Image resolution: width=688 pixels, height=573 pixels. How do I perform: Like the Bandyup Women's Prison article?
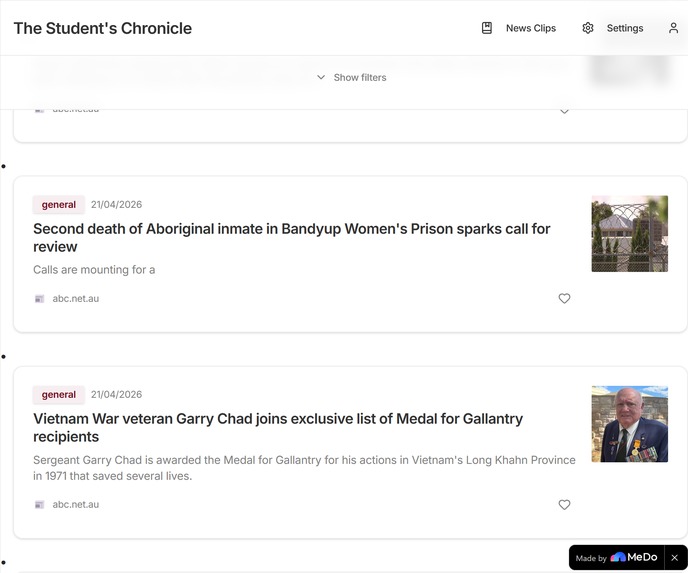click(564, 298)
